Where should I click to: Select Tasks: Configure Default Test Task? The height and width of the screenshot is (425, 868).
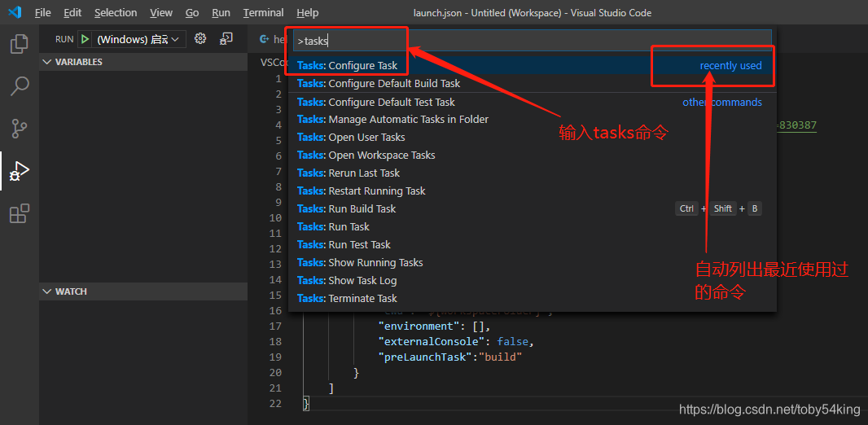coord(532,102)
